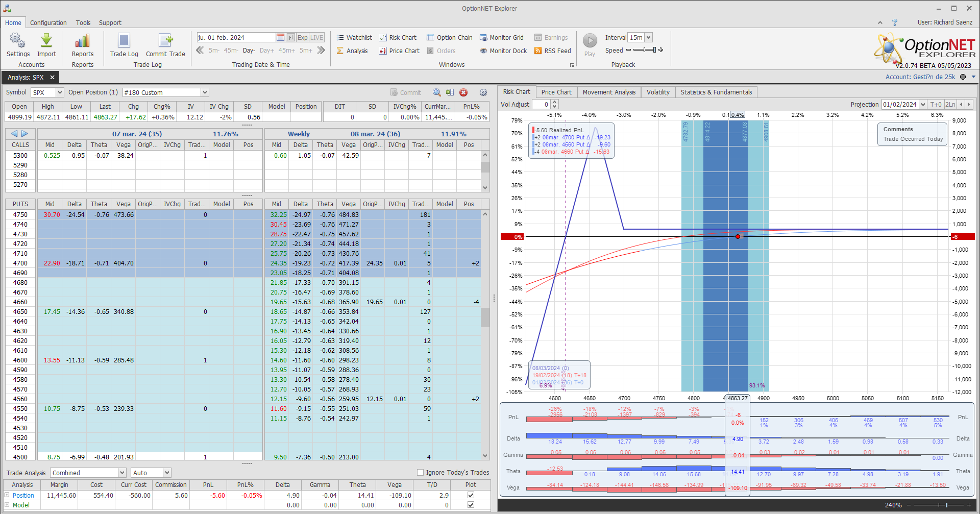Click the Commit Trade icon
The image size is (980, 514).
point(165,41)
